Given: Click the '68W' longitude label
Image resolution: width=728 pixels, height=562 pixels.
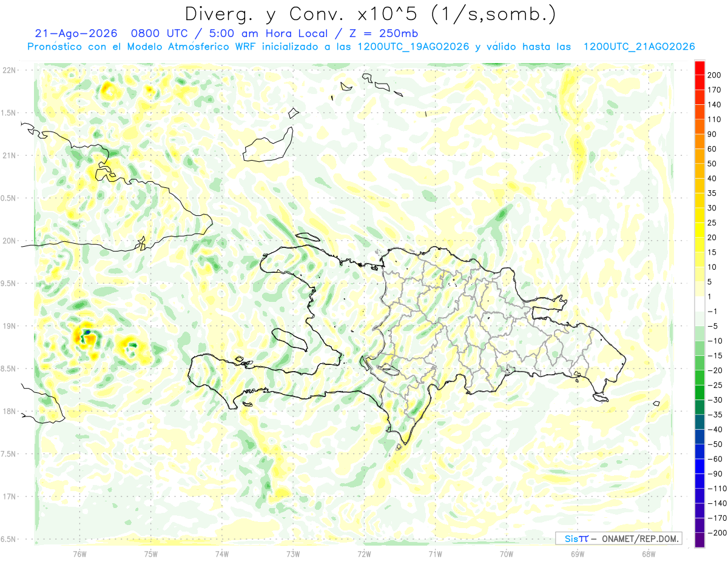Looking at the screenshot, I should pos(649,554).
